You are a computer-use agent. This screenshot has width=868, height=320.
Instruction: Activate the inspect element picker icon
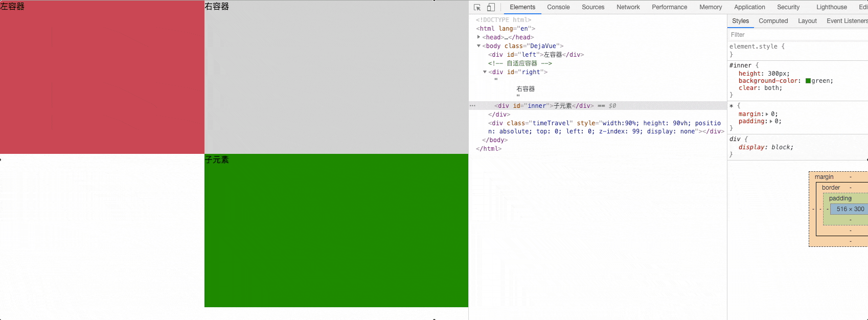(x=477, y=7)
